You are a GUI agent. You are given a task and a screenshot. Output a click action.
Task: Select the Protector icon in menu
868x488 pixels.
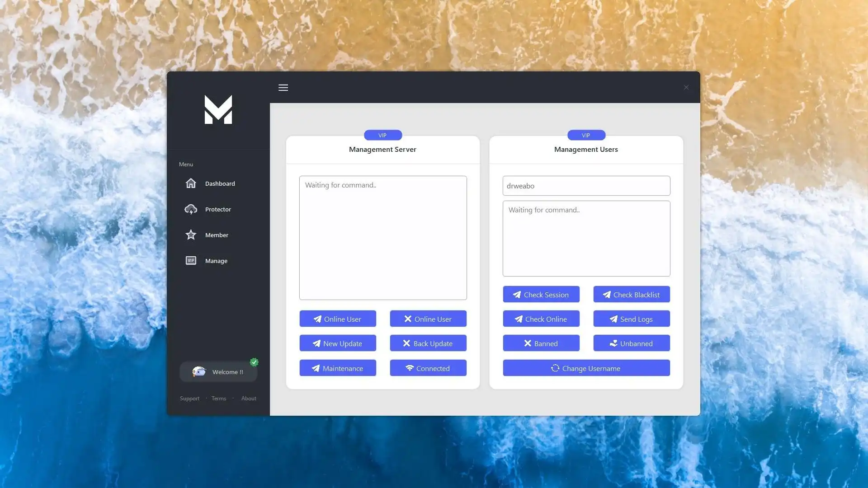tap(191, 209)
